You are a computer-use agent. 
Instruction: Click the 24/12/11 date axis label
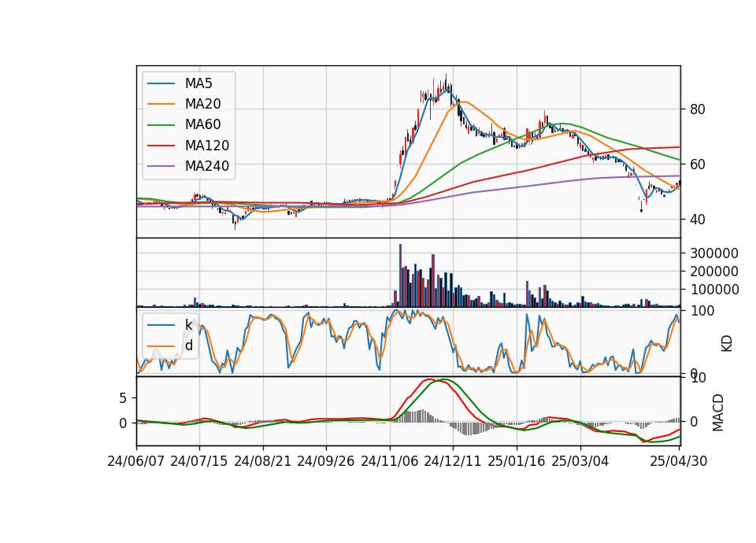[x=453, y=461]
